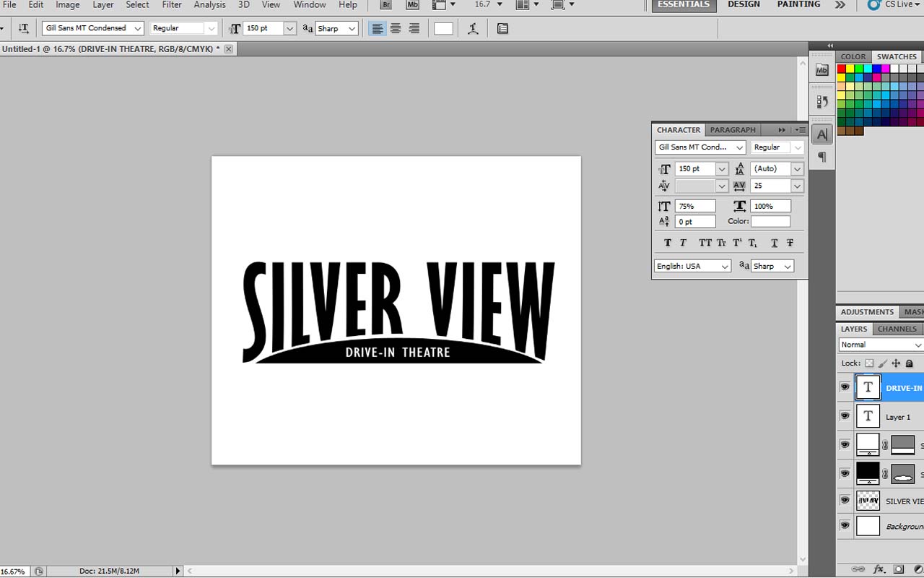Viewport: 924px width, 578px height.
Task: Open the Layer menu
Action: click(x=103, y=4)
